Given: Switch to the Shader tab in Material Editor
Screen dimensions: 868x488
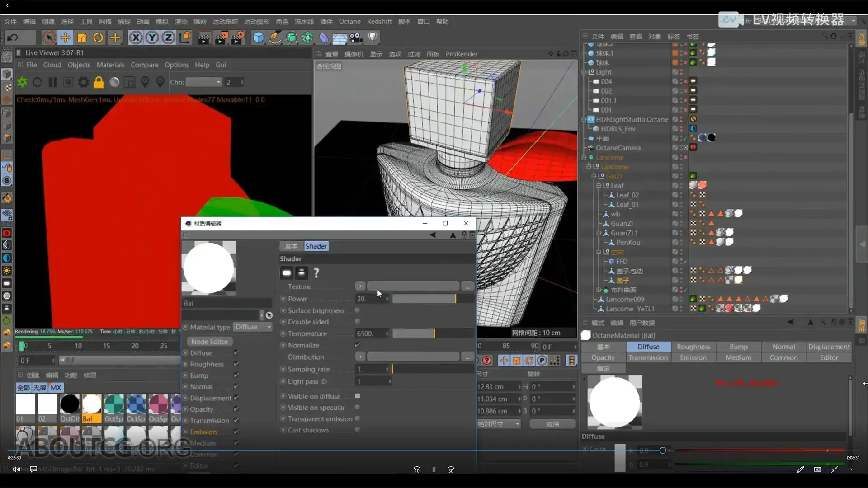Looking at the screenshot, I should (316, 245).
